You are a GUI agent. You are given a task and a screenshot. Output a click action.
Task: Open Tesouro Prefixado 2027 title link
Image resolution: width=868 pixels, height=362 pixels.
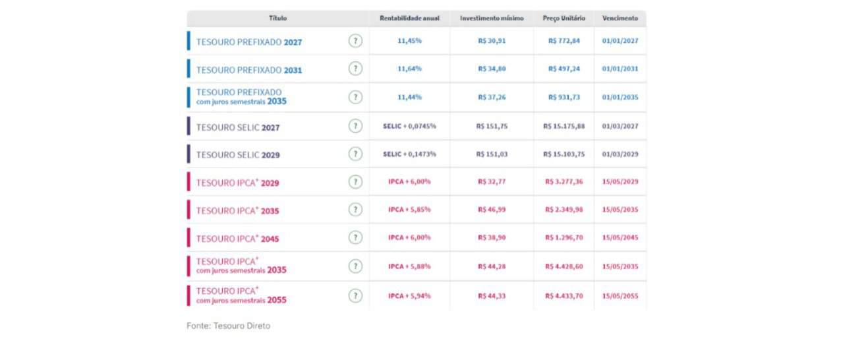[249, 42]
